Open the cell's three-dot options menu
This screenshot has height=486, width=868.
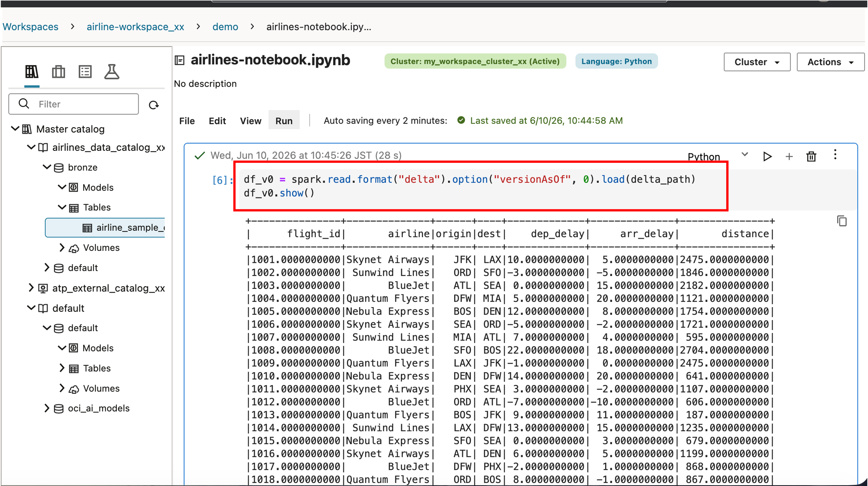[x=835, y=154]
